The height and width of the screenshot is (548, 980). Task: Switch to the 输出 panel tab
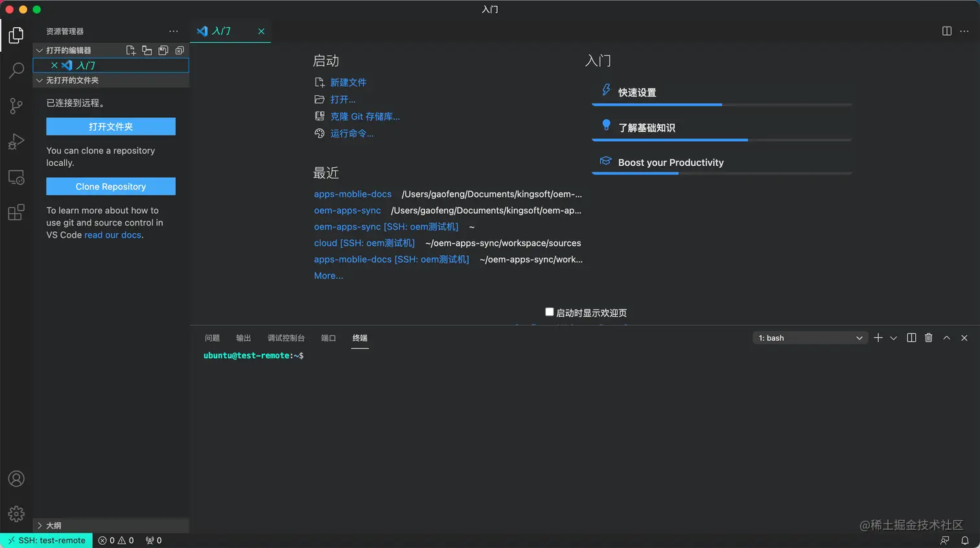pyautogui.click(x=243, y=338)
